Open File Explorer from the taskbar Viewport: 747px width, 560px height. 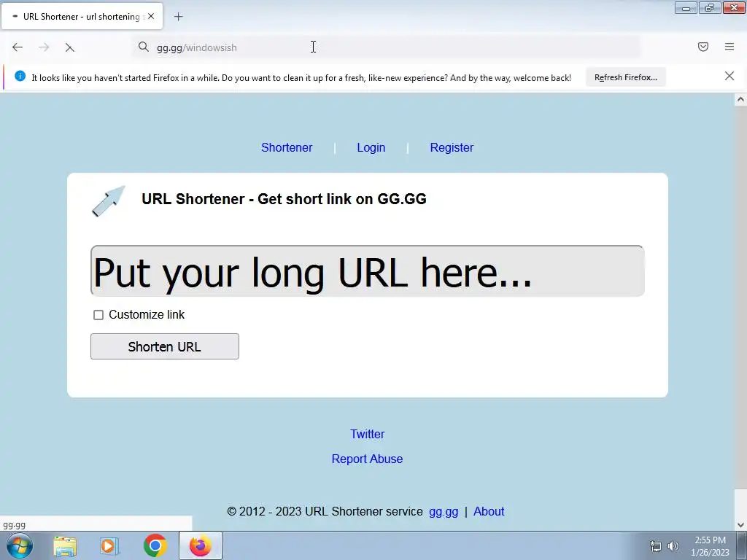[65, 545]
